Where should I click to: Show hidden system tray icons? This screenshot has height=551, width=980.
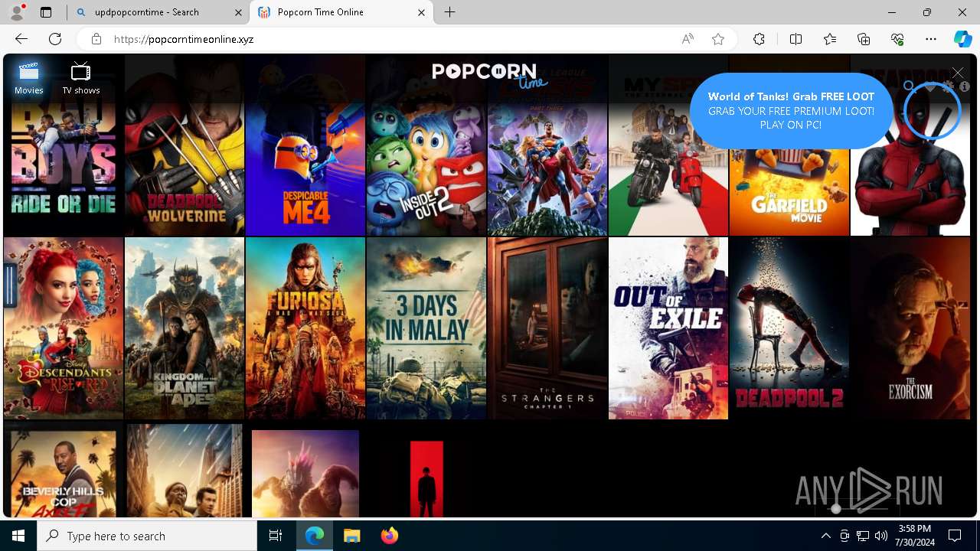[825, 536]
